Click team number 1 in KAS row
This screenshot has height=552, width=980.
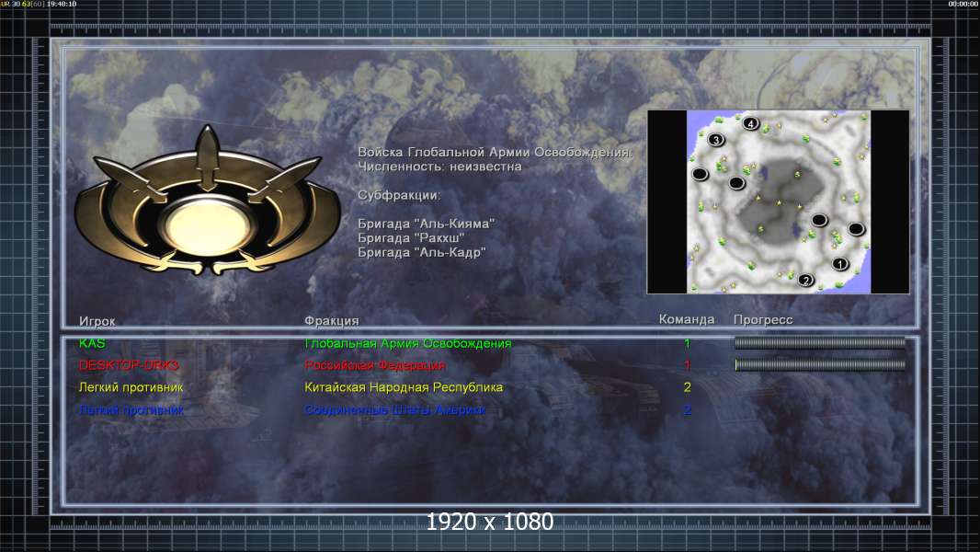coord(687,343)
